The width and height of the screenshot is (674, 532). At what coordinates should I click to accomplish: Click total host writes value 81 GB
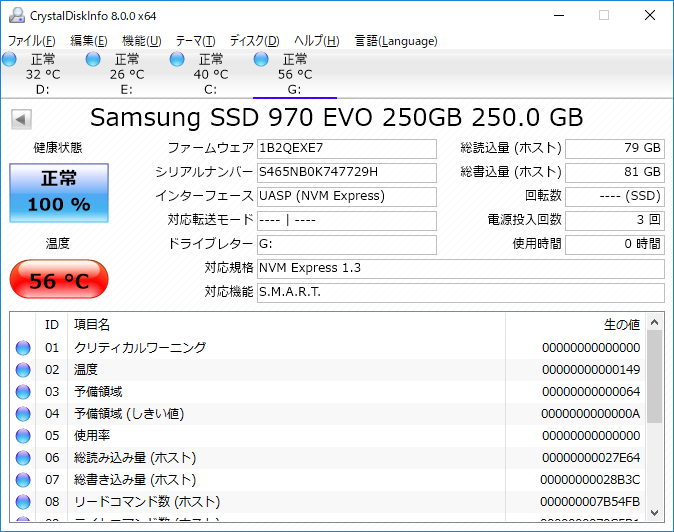[x=615, y=173]
